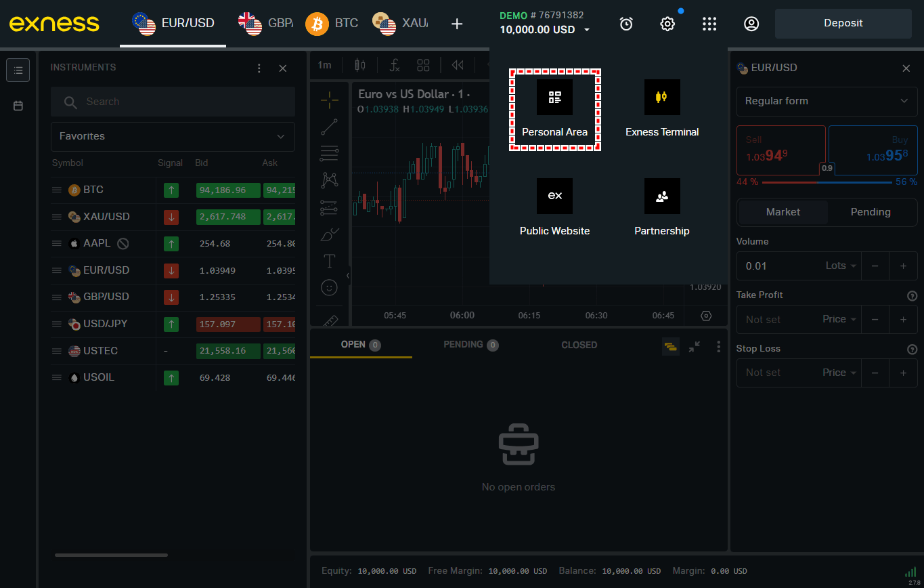Select the OPEN orders tab
Screen dimensions: 924x588
pyautogui.click(x=361, y=345)
